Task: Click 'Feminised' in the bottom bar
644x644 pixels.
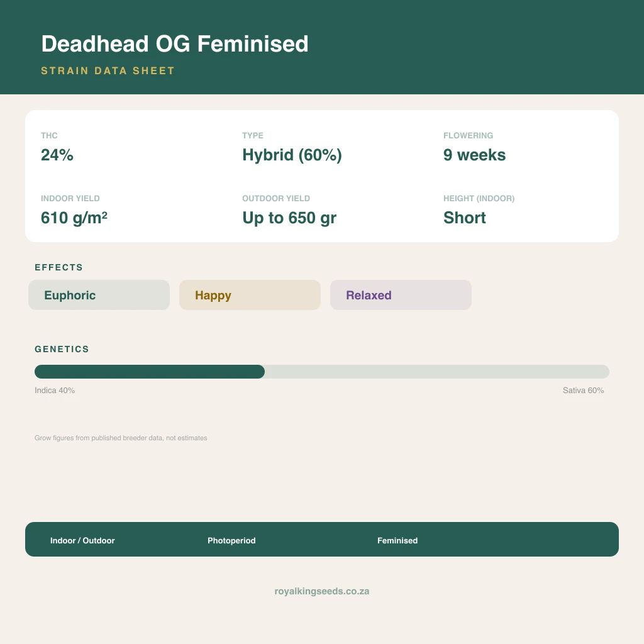Action: (397, 540)
